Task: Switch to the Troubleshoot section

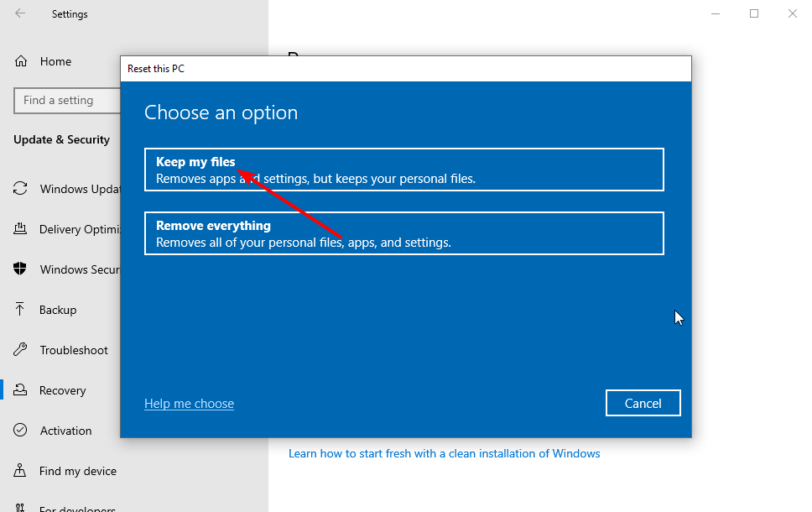Action: click(x=74, y=350)
